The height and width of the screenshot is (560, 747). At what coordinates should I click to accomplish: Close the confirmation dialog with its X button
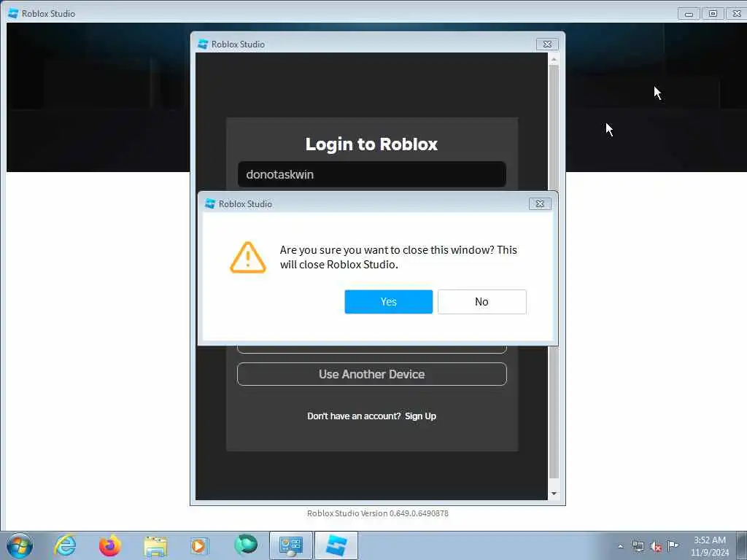click(540, 204)
